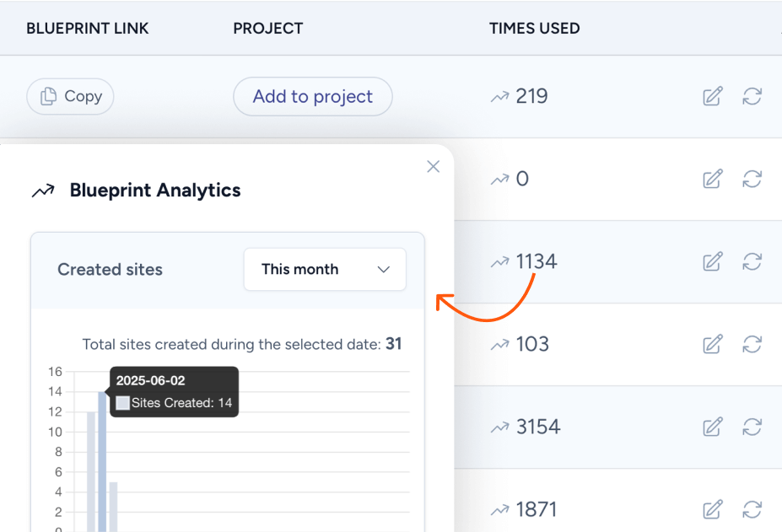Click the edit icon in the 0 row
This screenshot has height=532, width=782.
713,179
